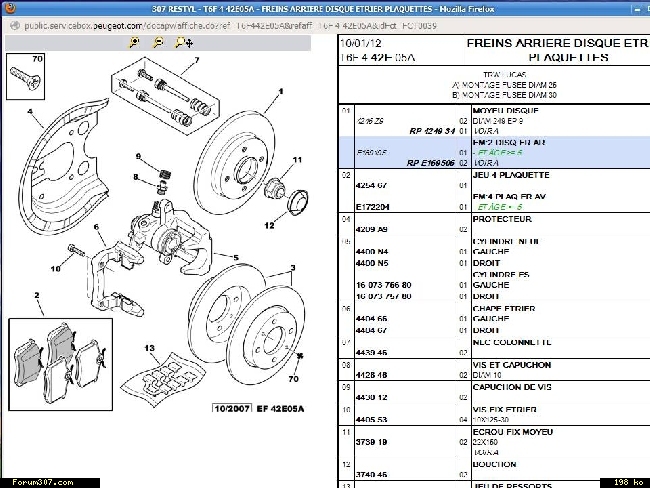Click callout number 1 on brake disc diagram

281,91
